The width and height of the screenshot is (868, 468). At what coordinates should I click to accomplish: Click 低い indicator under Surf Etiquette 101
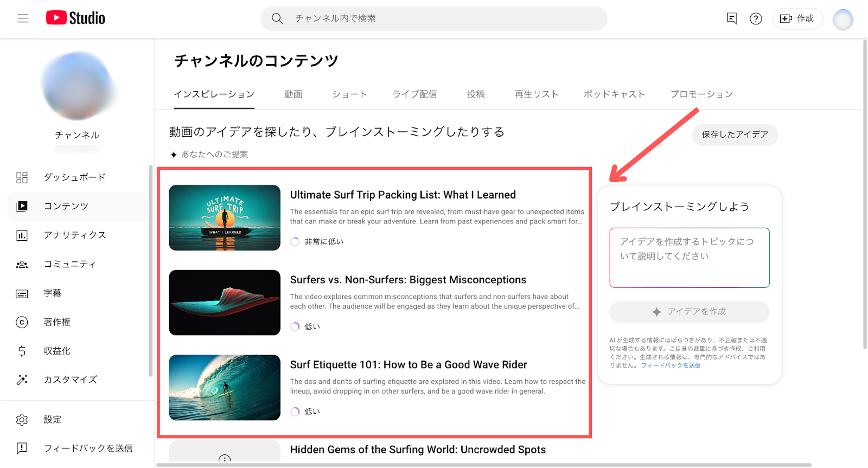click(305, 412)
